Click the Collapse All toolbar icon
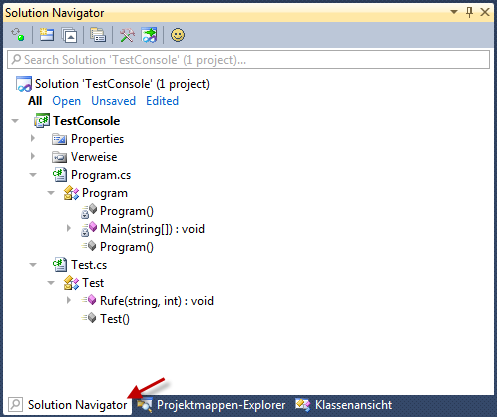 (x=69, y=35)
